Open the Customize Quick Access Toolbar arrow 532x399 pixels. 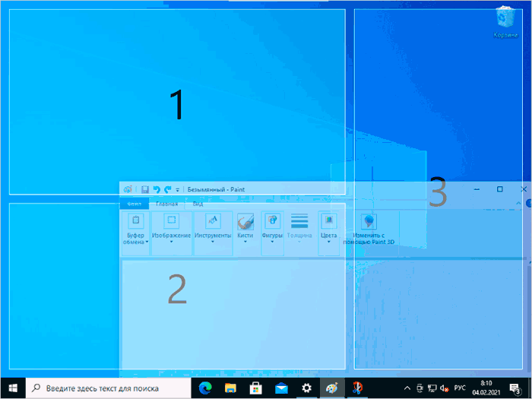(177, 190)
